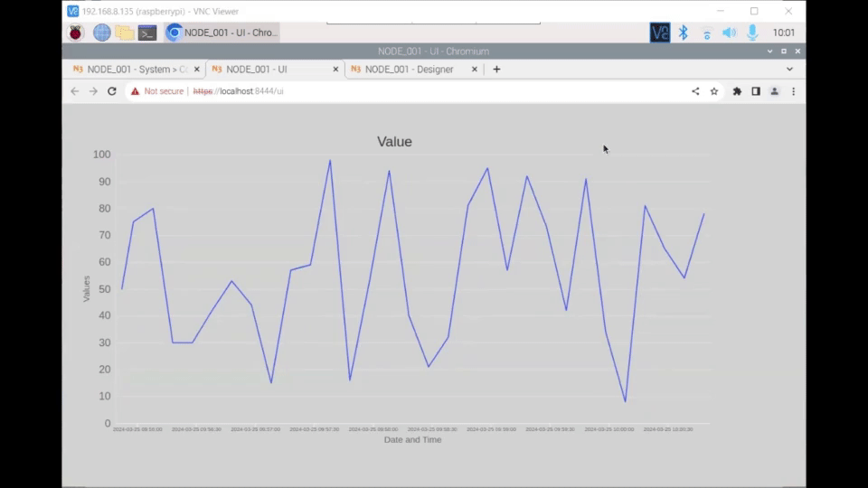Reload the localhost page

[x=112, y=91]
